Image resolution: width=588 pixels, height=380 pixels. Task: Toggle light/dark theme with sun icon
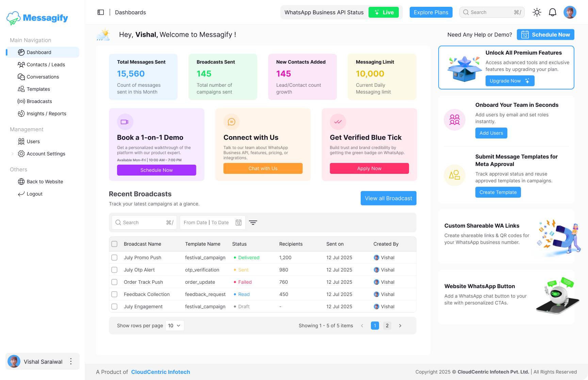click(x=537, y=12)
